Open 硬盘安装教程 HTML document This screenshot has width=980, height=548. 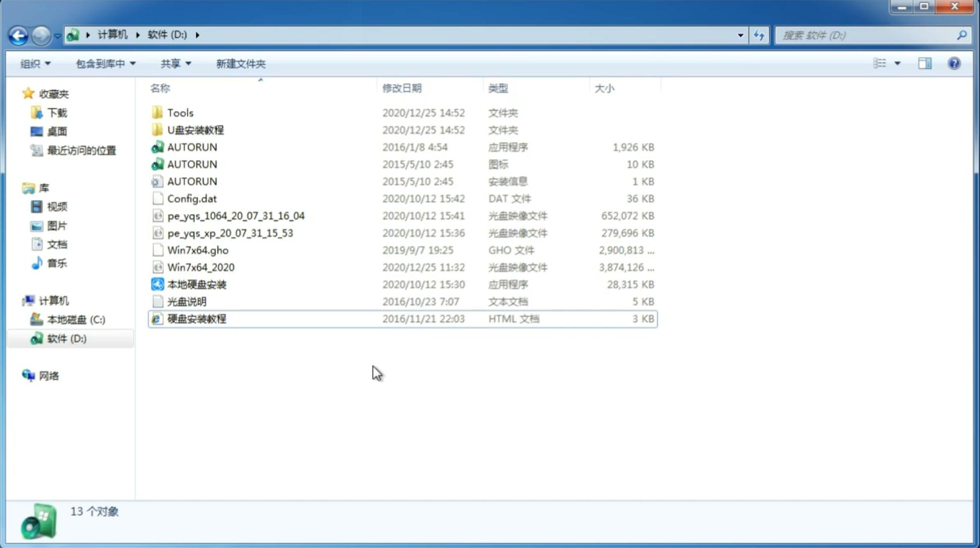tap(196, 318)
